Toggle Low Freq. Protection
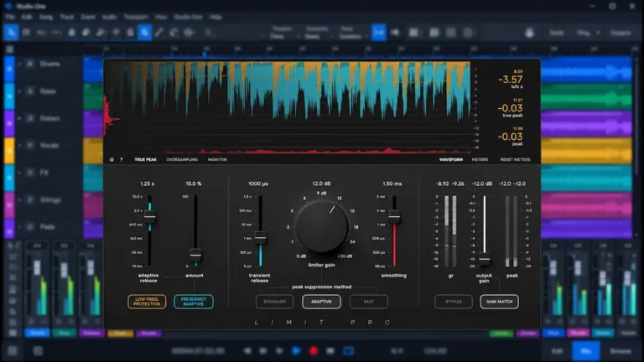 click(147, 302)
